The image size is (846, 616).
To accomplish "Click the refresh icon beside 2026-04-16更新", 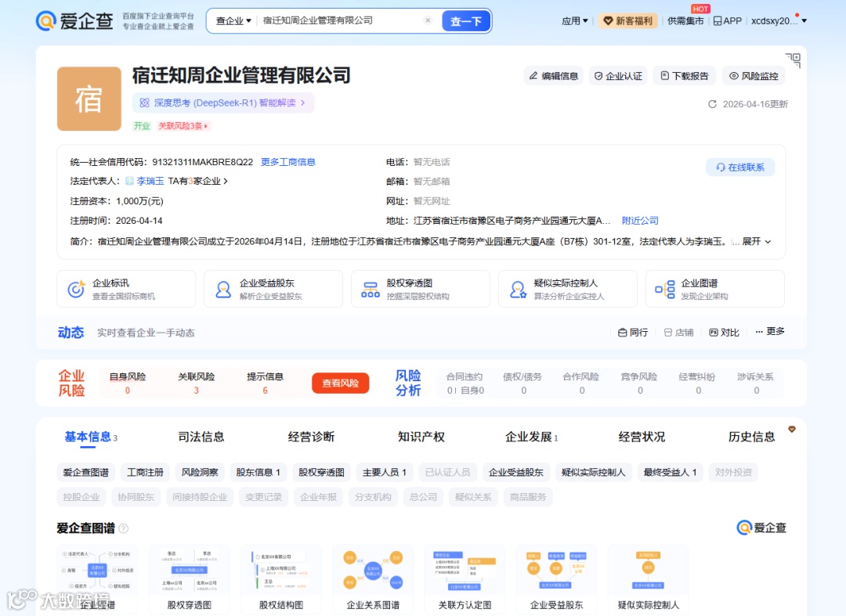I will pyautogui.click(x=712, y=104).
